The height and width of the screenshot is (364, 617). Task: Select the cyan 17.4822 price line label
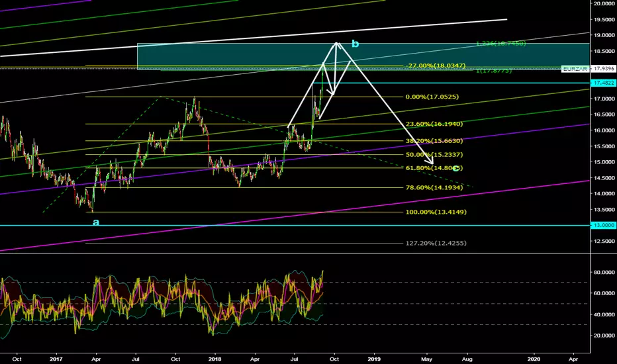point(604,83)
